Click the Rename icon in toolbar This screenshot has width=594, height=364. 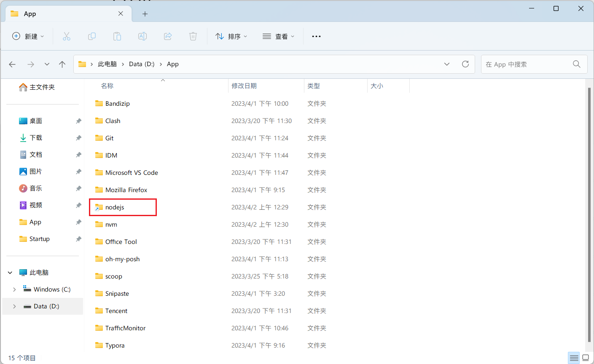pos(142,36)
